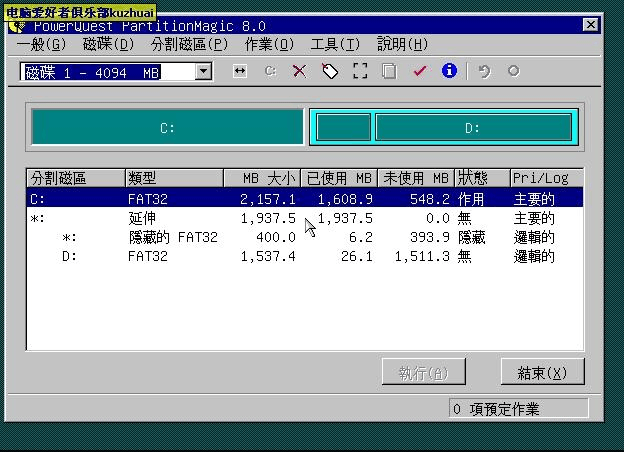Screen dimensions: 624x452
Task: Click the label tag icon
Action: click(330, 71)
